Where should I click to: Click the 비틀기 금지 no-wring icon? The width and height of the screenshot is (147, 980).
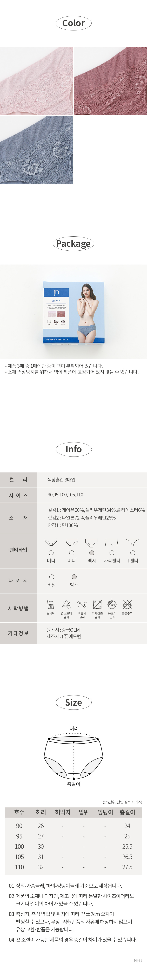[x=82, y=604]
